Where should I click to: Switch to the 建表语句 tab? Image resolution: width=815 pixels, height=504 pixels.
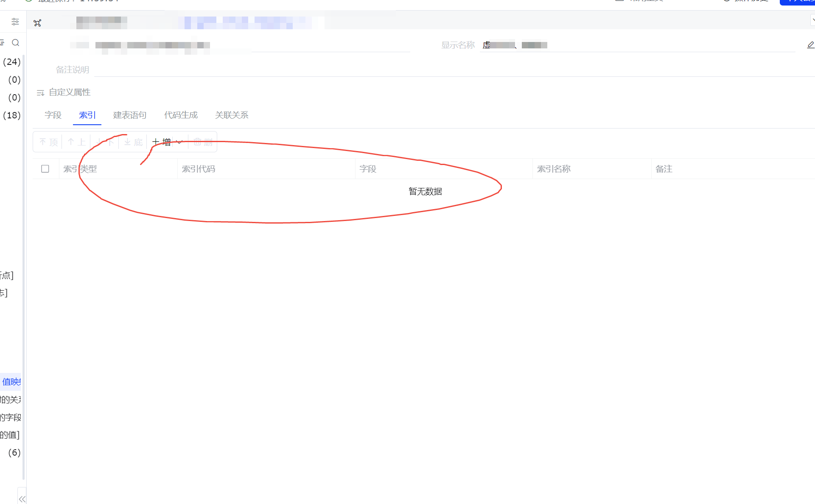click(130, 115)
